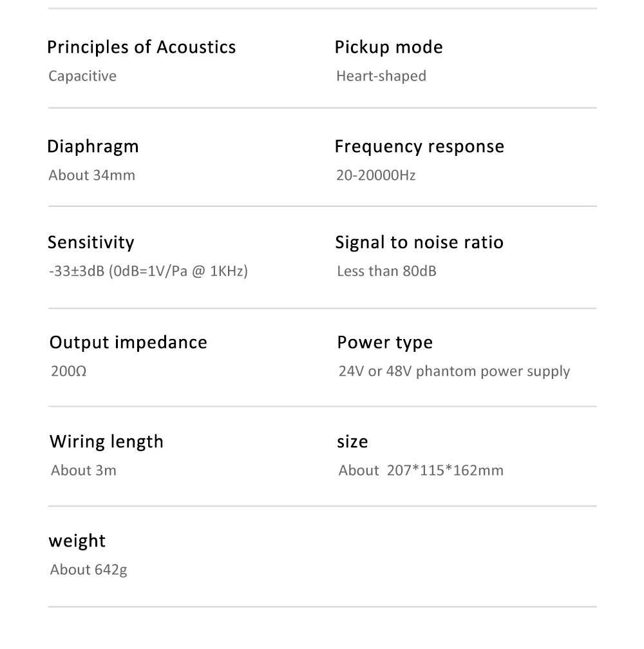
Task: Select the About 642g weight value
Action: pyautogui.click(x=88, y=570)
